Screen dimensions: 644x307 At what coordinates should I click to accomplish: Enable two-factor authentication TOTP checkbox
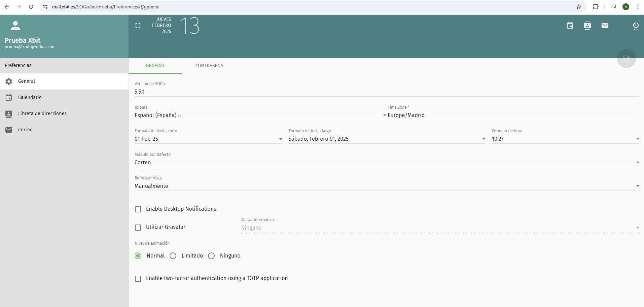tap(138, 279)
